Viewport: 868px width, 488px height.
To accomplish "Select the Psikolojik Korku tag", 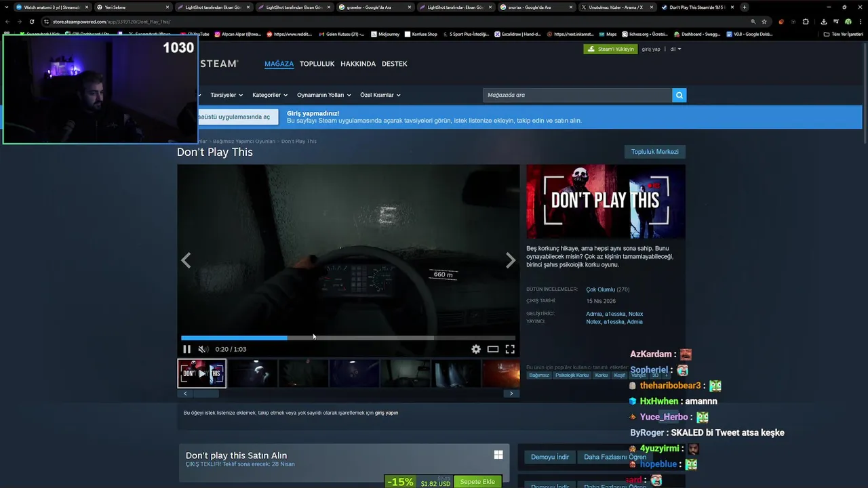I will coord(572,375).
